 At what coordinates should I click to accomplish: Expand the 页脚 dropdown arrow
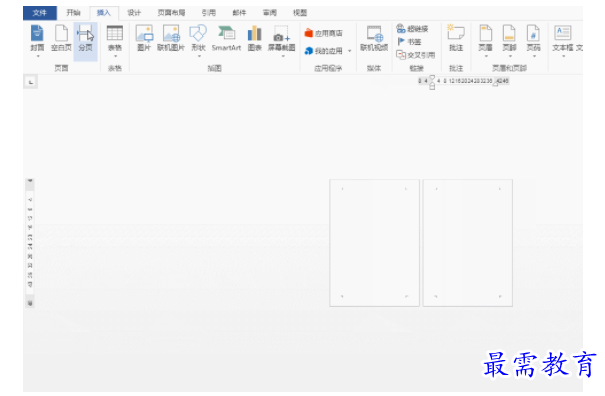pyautogui.click(x=510, y=56)
